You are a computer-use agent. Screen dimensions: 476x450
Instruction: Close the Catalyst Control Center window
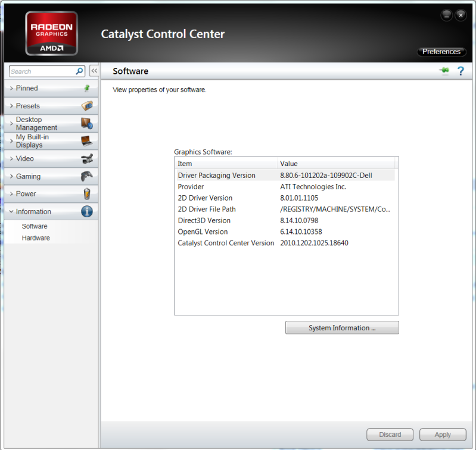tap(461, 15)
